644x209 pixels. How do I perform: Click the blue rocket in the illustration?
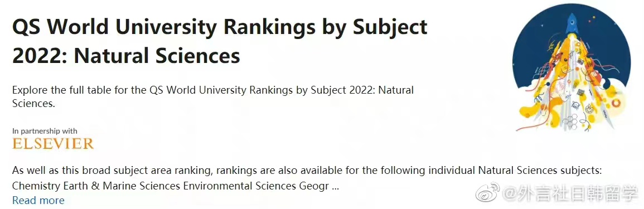coord(572,23)
